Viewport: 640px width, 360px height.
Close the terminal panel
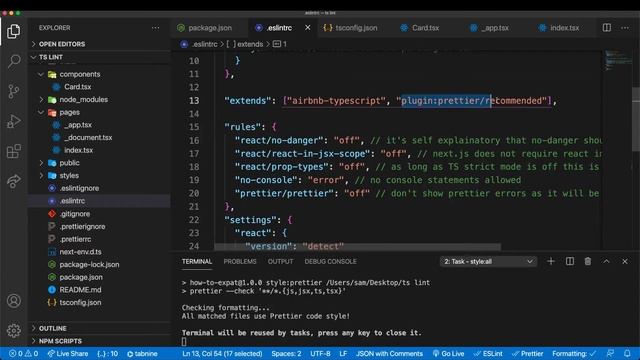(625, 261)
